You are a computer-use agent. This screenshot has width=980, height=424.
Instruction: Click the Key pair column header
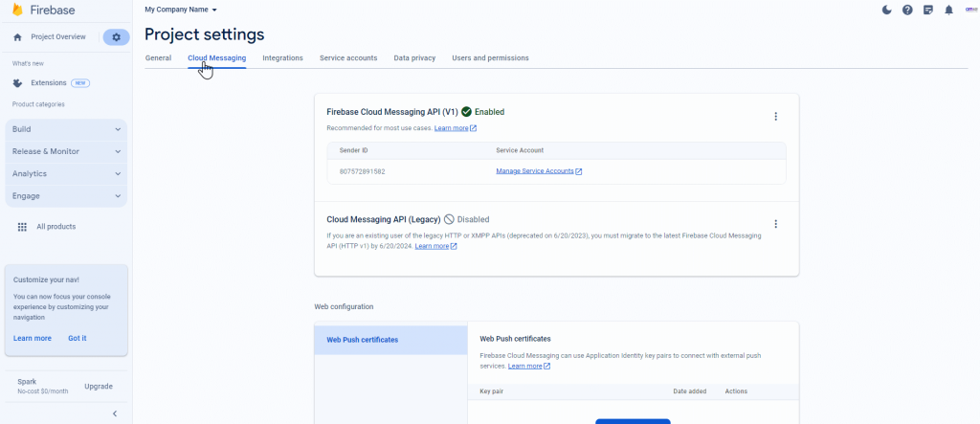[x=492, y=391]
